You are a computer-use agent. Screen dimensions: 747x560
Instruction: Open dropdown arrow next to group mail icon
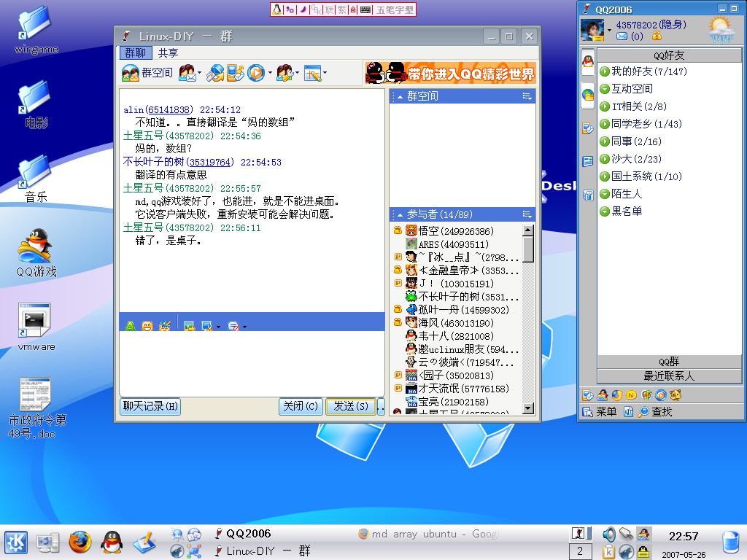[x=199, y=73]
